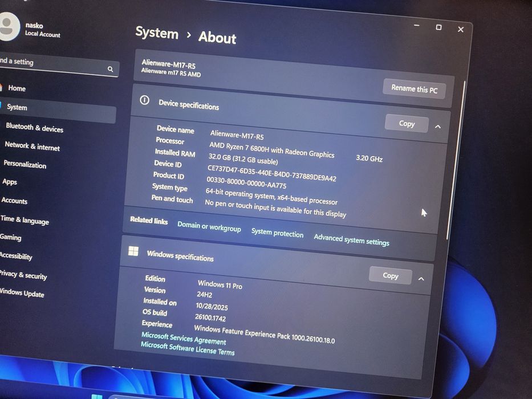This screenshot has width=532, height=399.
Task: Click the Version value 24H2
Action: coord(205,294)
